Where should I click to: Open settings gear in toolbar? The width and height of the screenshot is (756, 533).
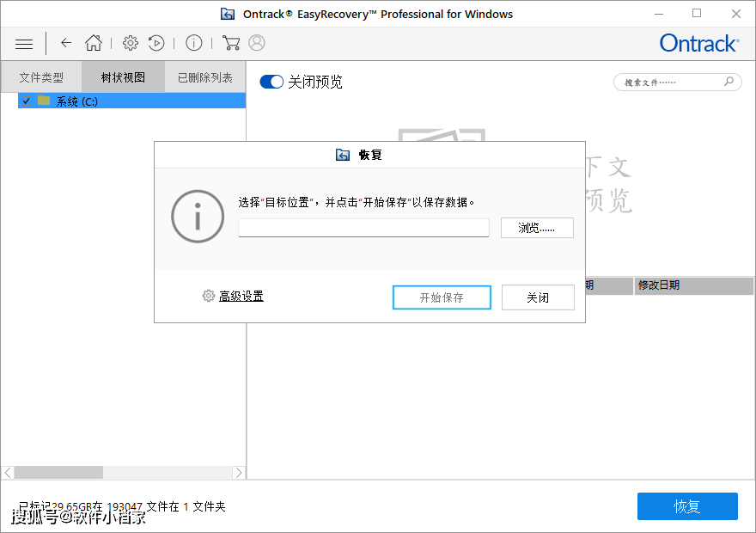pos(131,43)
